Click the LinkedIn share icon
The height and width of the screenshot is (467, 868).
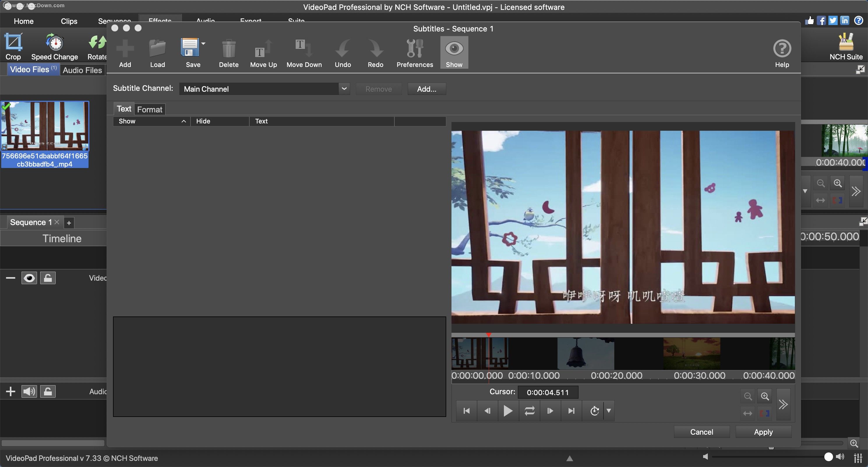(x=845, y=21)
